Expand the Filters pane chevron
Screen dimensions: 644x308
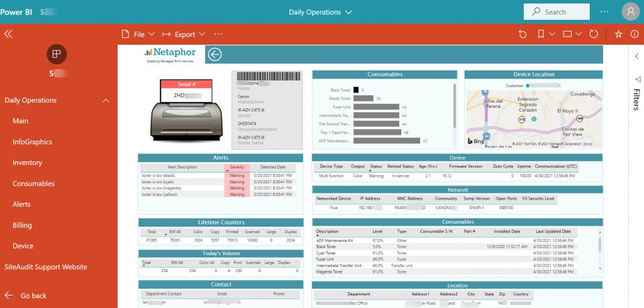[x=636, y=56]
